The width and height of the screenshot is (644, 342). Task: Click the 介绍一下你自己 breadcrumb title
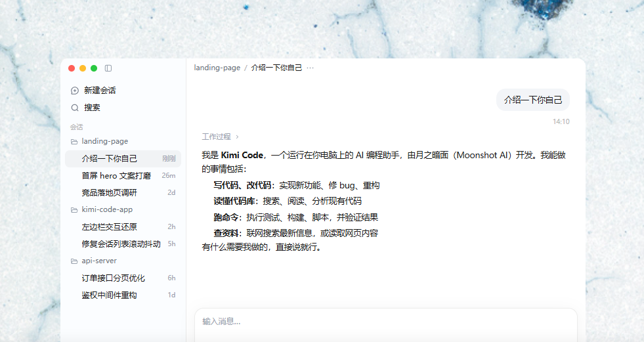[276, 68]
